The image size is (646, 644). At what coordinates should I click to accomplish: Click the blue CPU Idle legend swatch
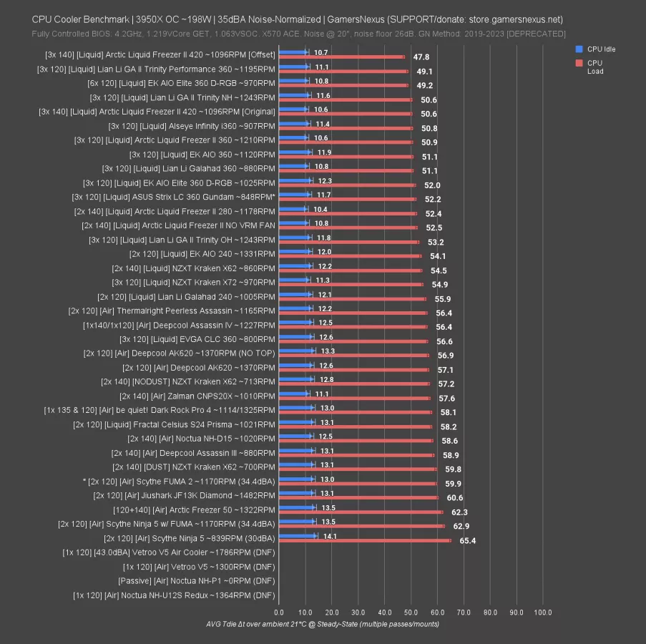pos(579,49)
